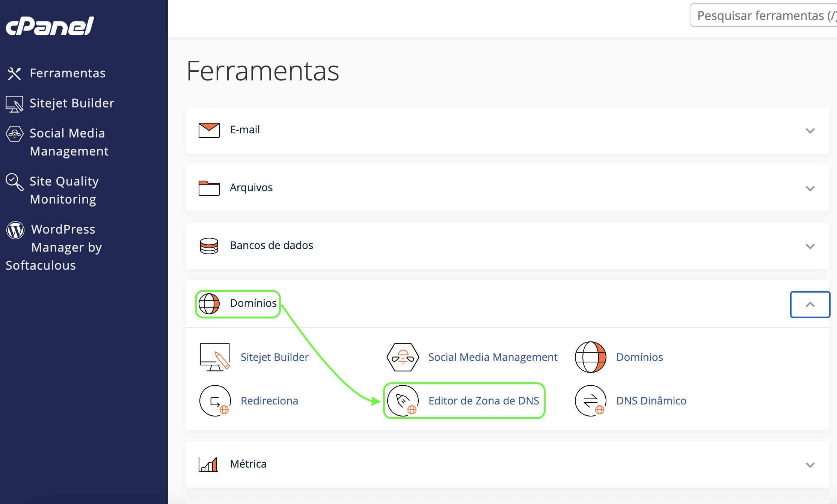Viewport: 837px width, 504px height.
Task: Click the E-mail section title
Action: click(x=245, y=130)
